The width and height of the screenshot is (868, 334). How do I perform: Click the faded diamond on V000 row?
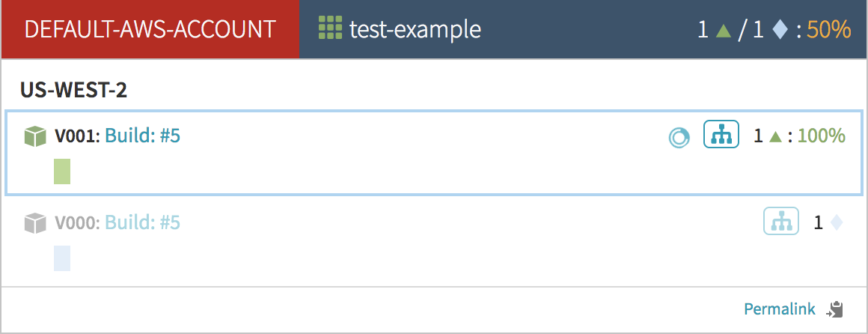click(x=837, y=222)
